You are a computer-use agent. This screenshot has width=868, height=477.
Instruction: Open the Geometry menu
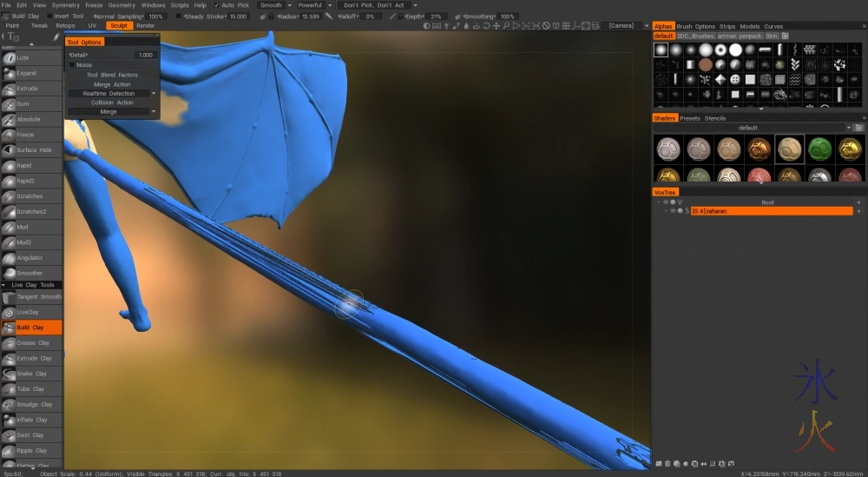[x=122, y=5]
